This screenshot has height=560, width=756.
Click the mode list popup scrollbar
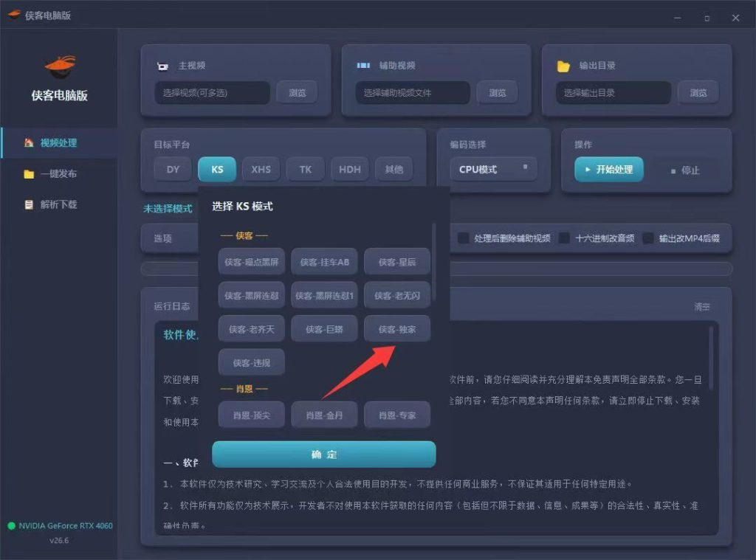click(434, 261)
